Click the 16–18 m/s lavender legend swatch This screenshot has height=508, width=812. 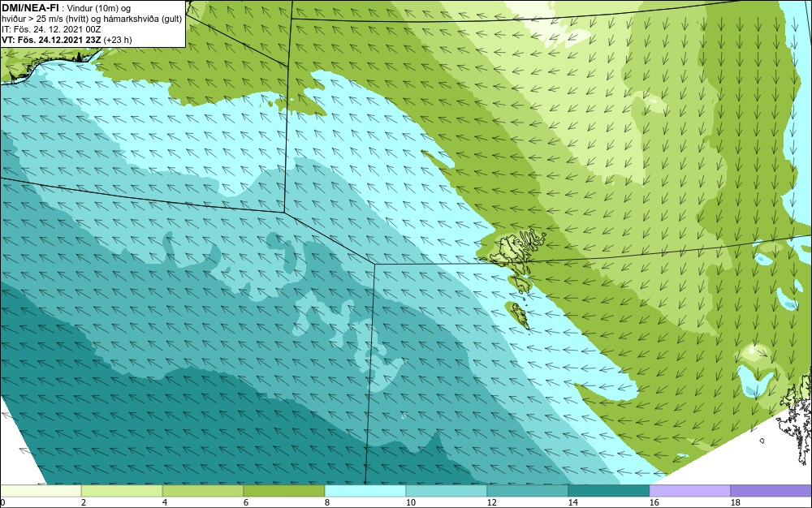pyautogui.click(x=689, y=490)
